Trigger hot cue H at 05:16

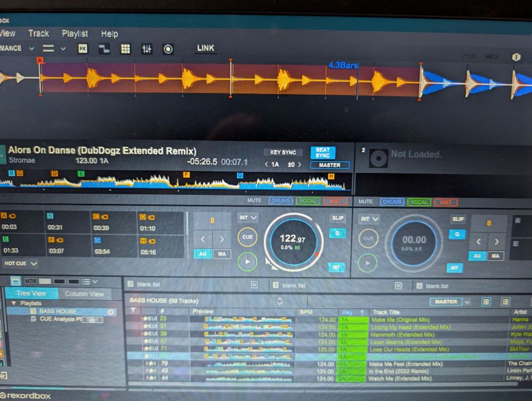click(x=161, y=247)
